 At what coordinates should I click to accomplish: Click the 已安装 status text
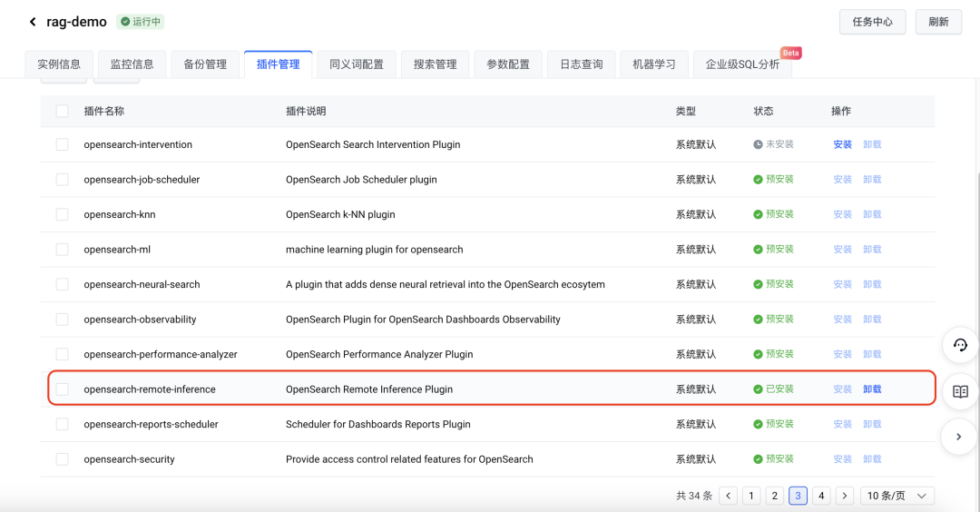(x=780, y=389)
